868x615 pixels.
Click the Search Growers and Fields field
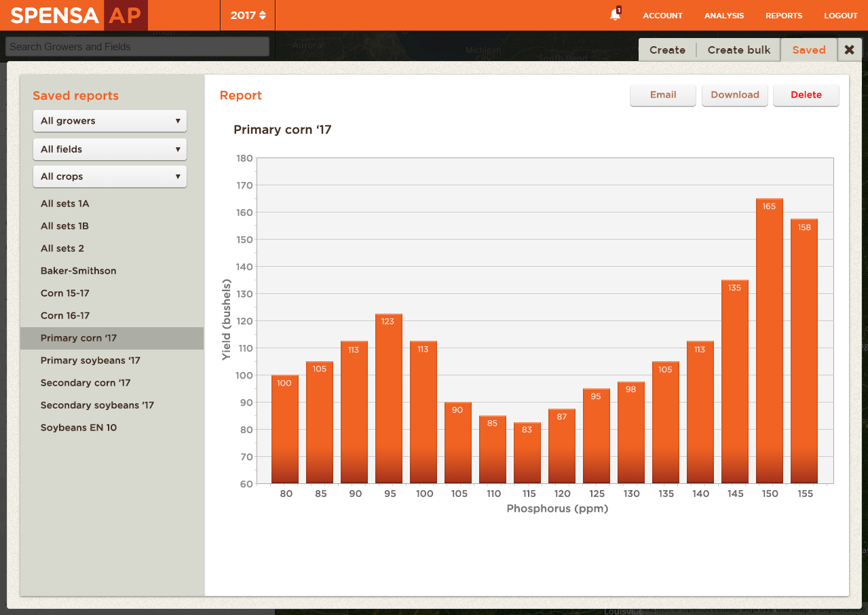(137, 46)
